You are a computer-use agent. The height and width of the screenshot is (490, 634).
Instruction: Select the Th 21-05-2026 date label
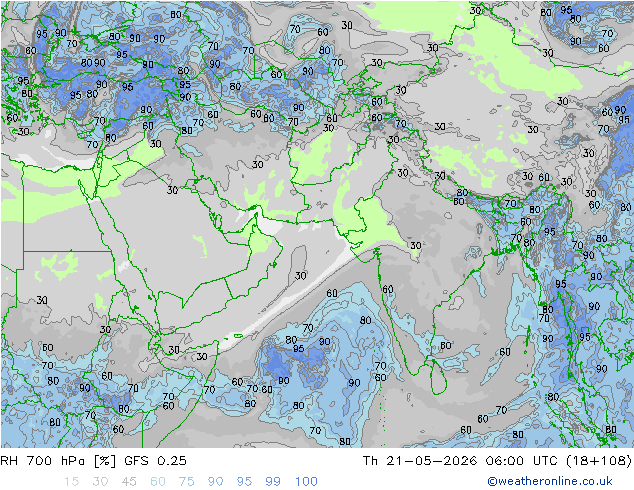[420, 461]
